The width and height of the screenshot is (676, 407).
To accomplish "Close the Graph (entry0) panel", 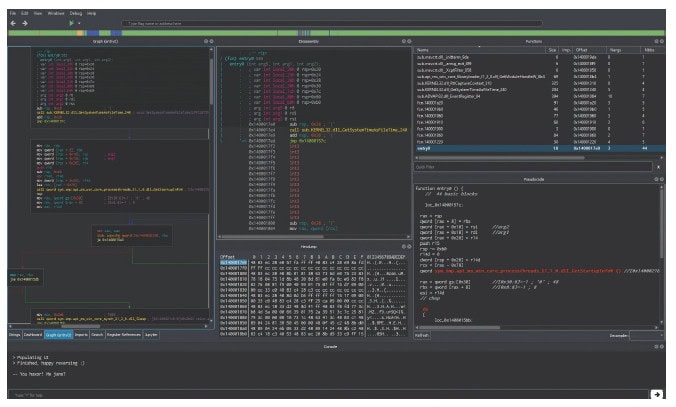I will [x=212, y=41].
